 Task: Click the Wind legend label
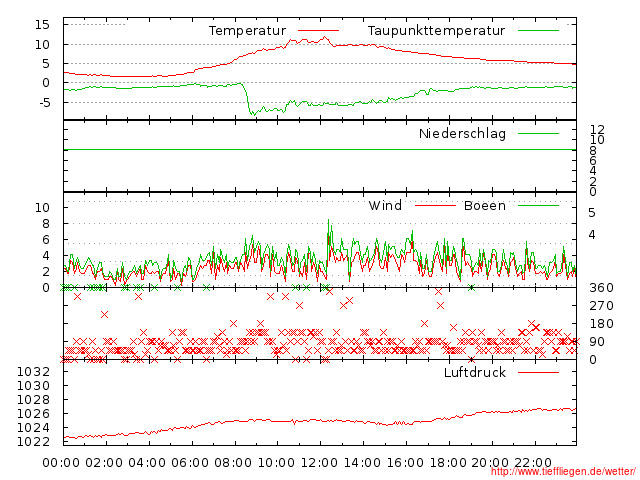(x=385, y=205)
